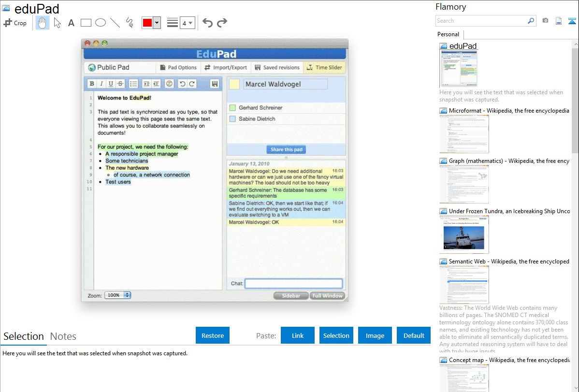Activate the Crop tool

point(15,23)
